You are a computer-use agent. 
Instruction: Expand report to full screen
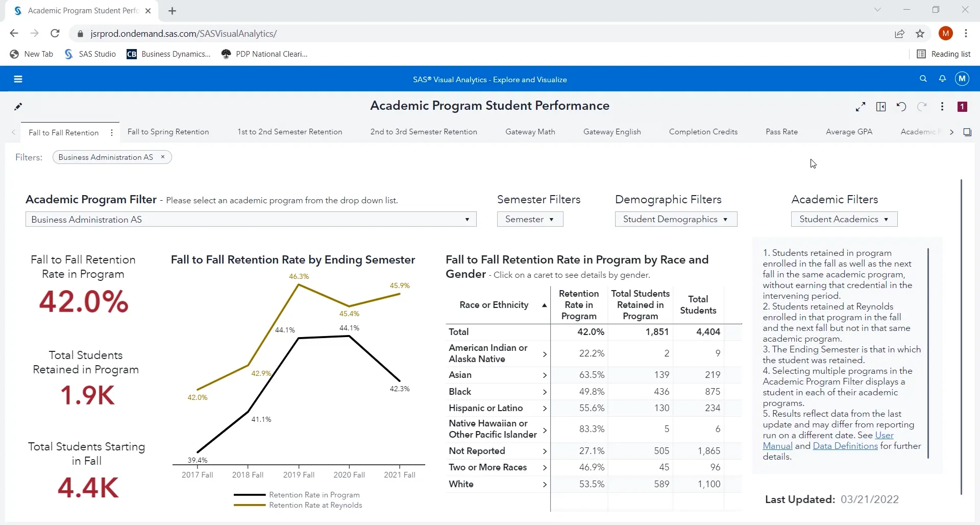click(x=861, y=106)
